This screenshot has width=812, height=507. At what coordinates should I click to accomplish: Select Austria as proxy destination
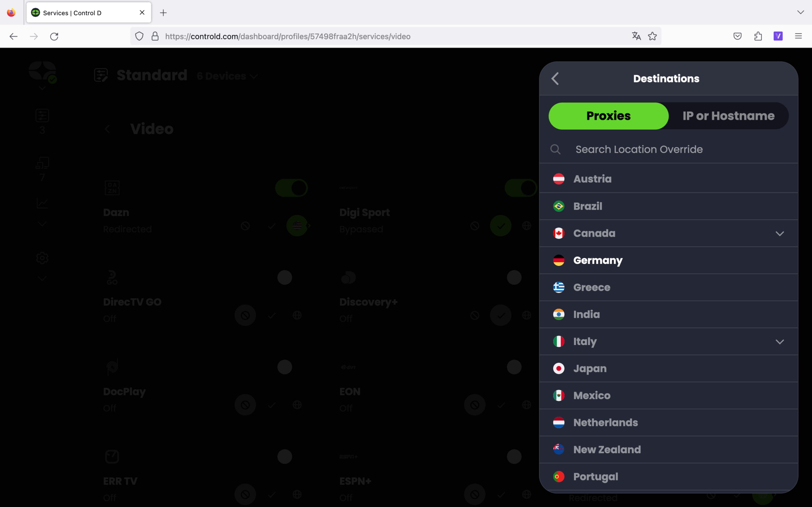(592, 178)
